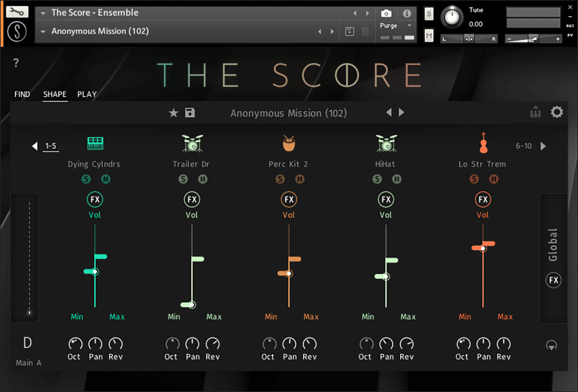Open FX for Dying Cylndrs layer
The width and height of the screenshot is (578, 392).
click(95, 199)
